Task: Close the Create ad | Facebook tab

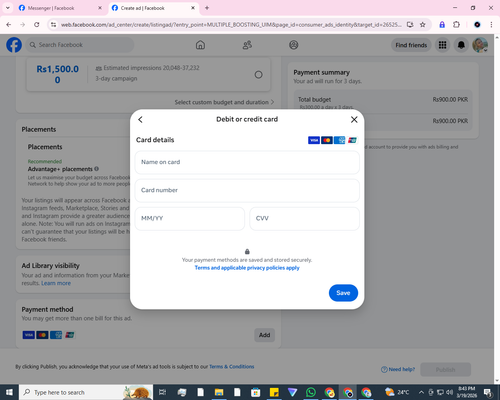Action: 193,8
